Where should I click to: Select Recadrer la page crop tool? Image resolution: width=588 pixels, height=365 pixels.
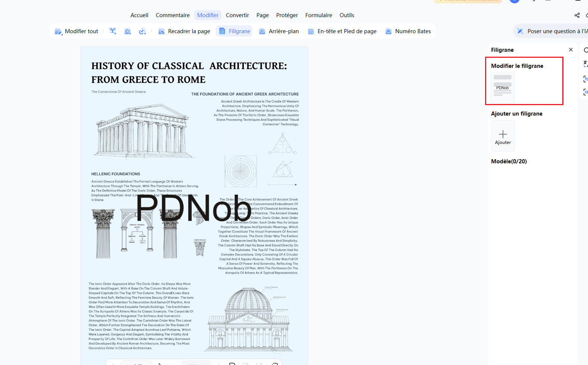click(184, 31)
